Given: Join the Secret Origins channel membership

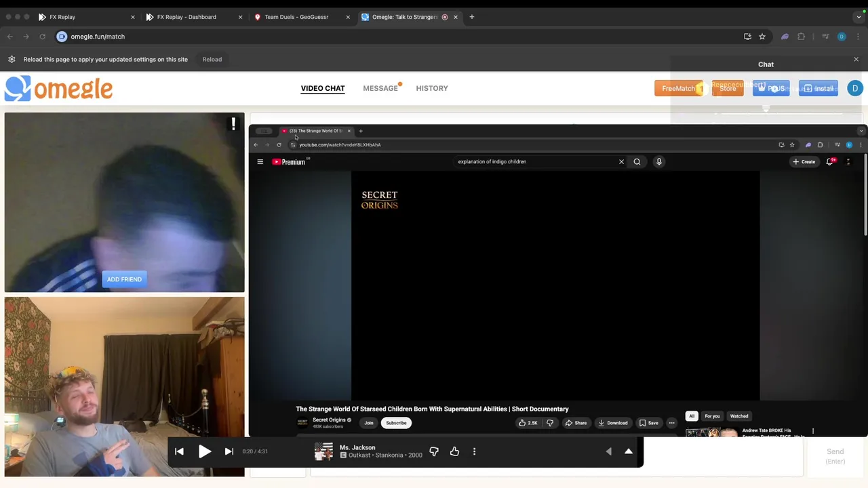Looking at the screenshot, I should coord(369,423).
